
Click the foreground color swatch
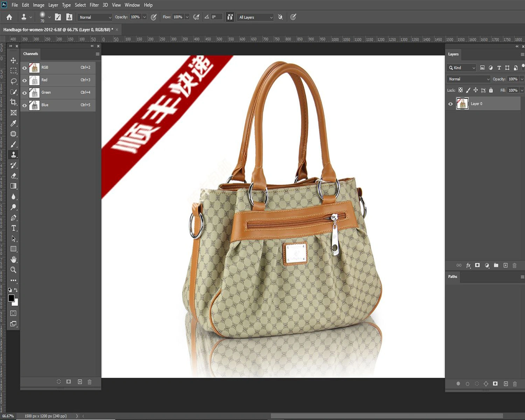pos(11,298)
